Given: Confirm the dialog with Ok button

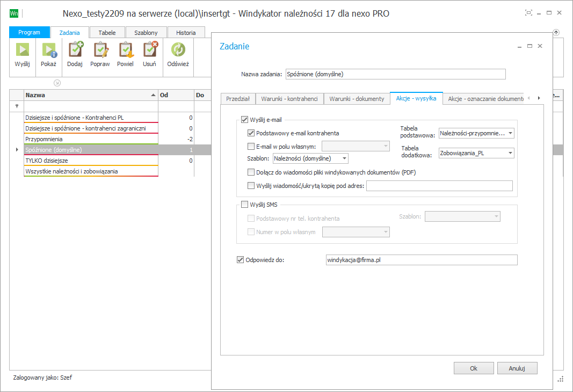Looking at the screenshot, I should point(474,368).
